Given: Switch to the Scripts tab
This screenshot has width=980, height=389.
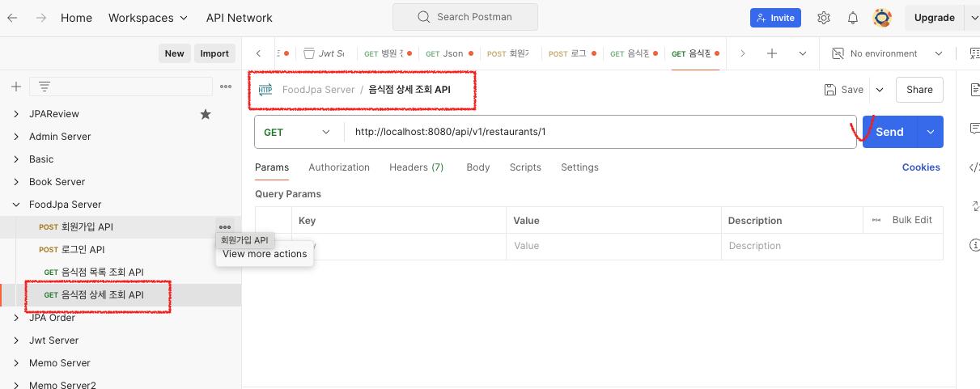Looking at the screenshot, I should pos(525,167).
